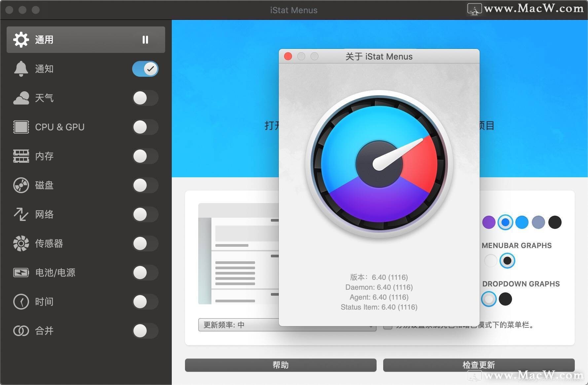Click the Status Item: 6.40 (1116) line
The width and height of the screenshot is (588, 385).
pos(379,307)
